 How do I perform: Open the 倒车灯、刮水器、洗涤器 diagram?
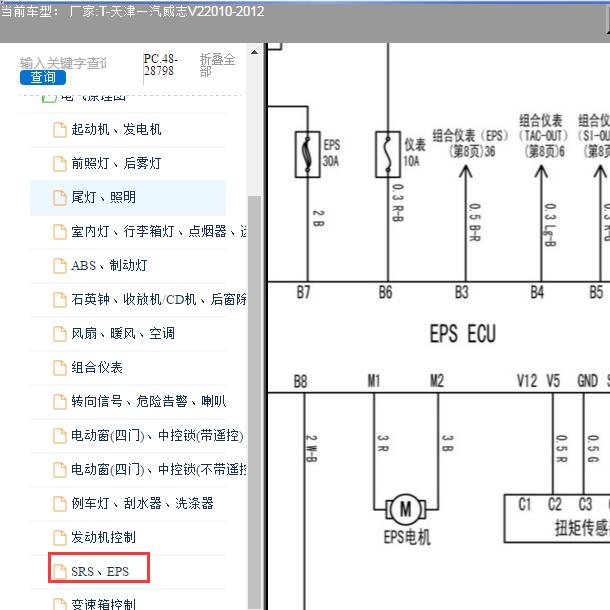142,503
